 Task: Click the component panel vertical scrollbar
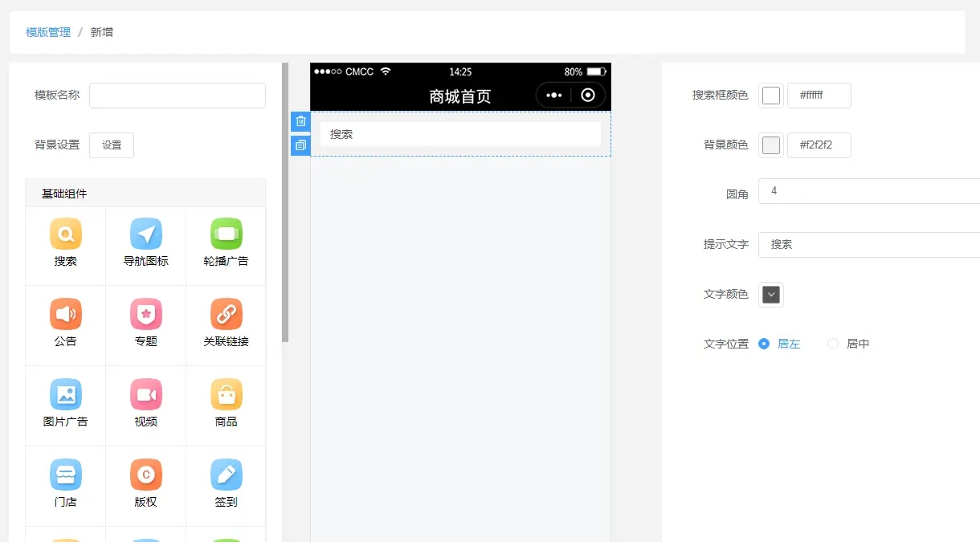coord(285,202)
